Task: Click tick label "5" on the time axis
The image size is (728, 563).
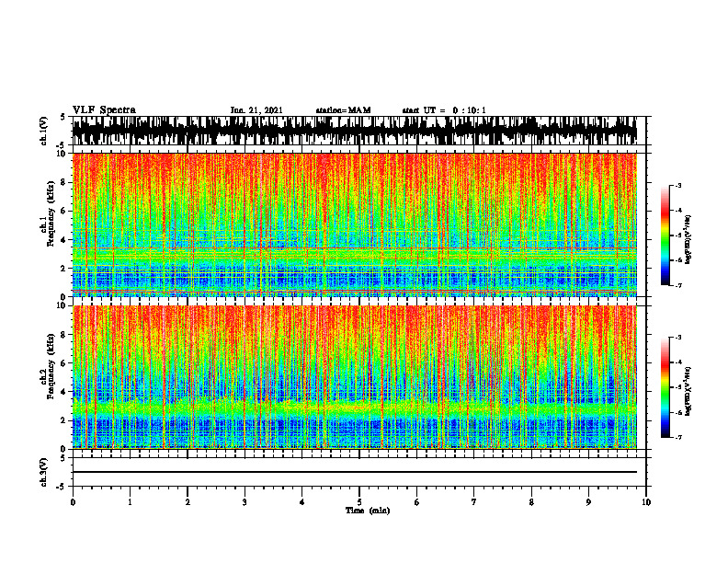Action: tap(359, 502)
